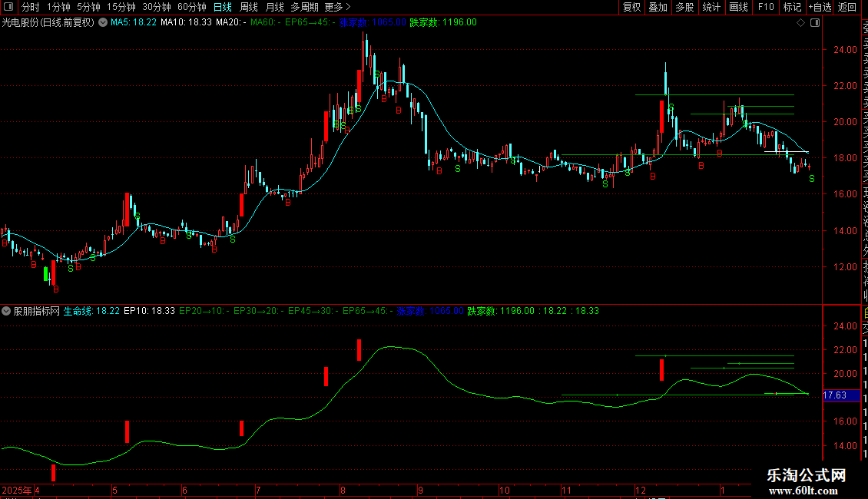This screenshot has height=499, width=868.
Task: Click the 24.00 price level on main chart axis
Action: [x=845, y=50]
